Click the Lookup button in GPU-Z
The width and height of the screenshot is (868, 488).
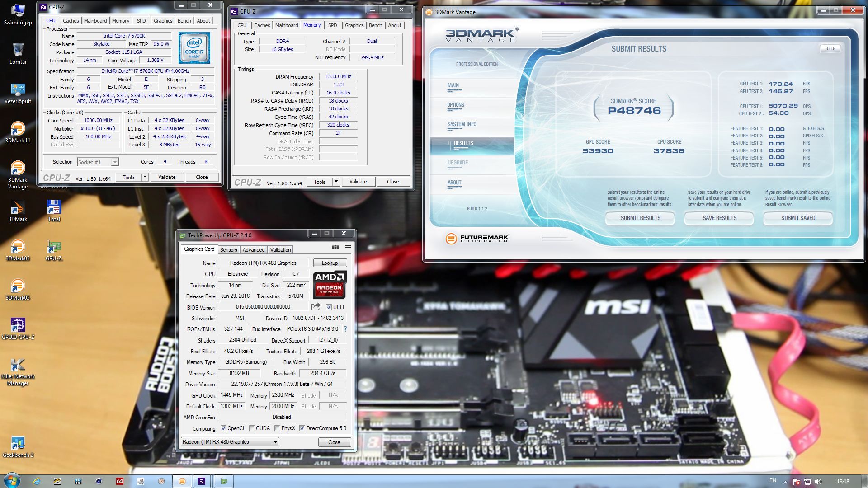point(330,263)
